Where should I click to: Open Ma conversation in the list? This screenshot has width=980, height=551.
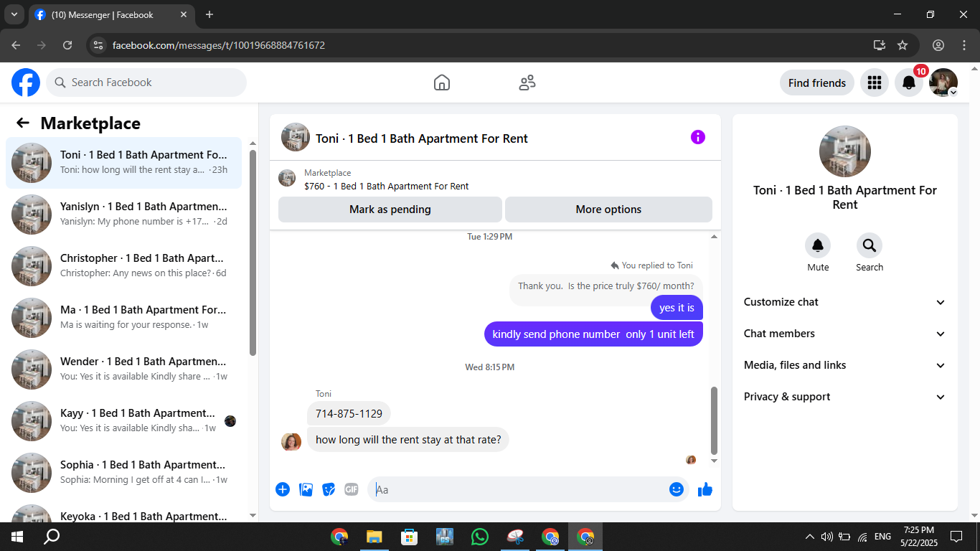(x=123, y=318)
